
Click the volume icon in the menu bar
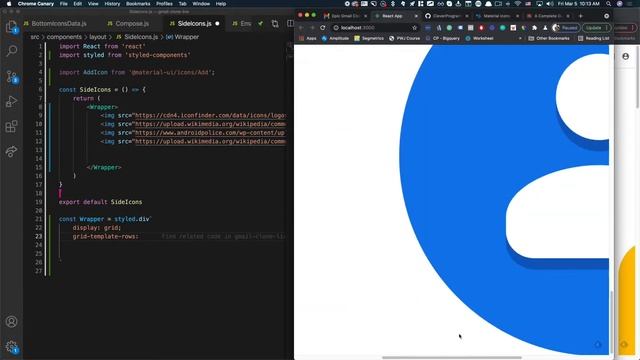550,4
